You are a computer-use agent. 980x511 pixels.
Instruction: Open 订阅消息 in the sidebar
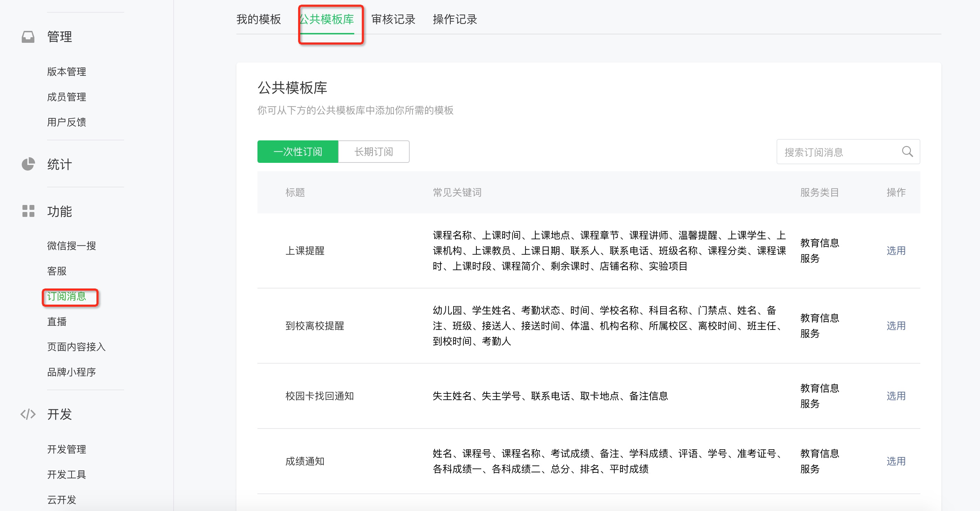point(67,296)
